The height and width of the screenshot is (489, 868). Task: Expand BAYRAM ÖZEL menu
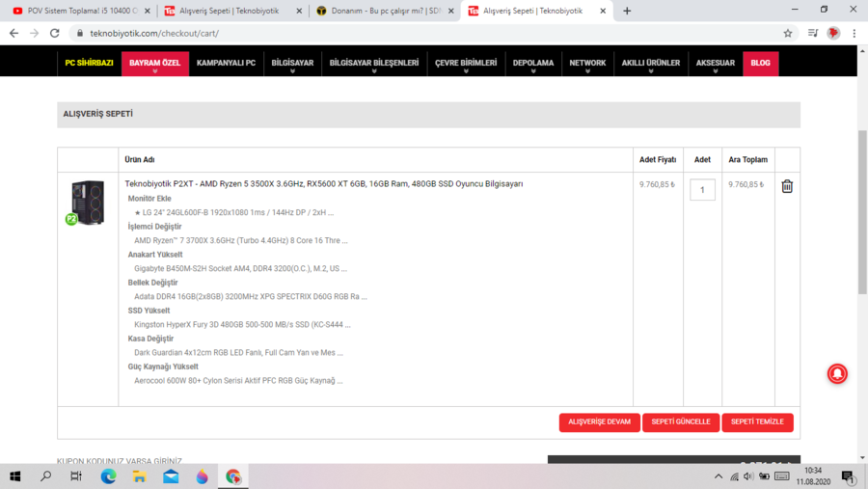coord(155,63)
